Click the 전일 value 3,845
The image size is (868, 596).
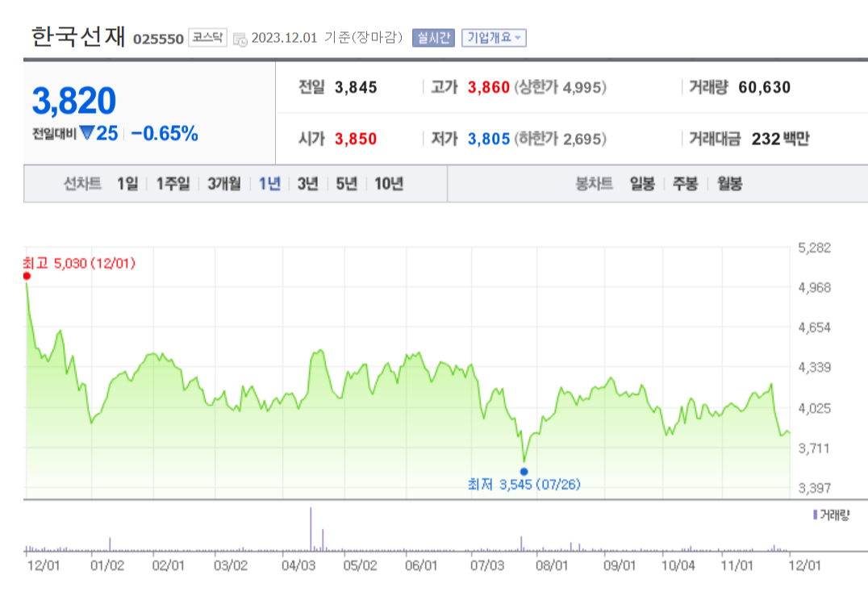(x=356, y=87)
